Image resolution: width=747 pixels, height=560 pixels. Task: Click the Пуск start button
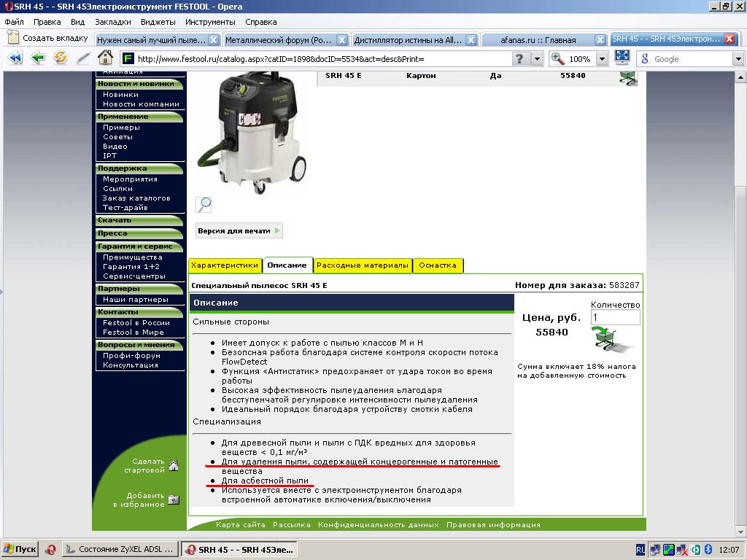[20, 550]
